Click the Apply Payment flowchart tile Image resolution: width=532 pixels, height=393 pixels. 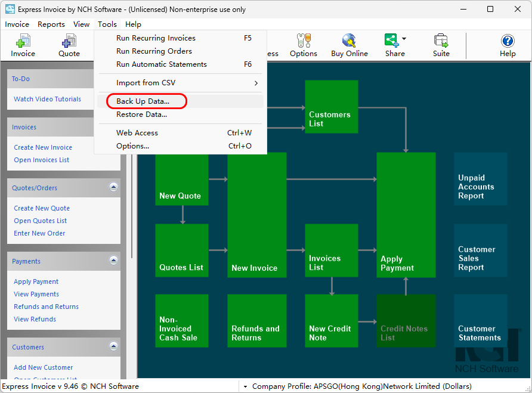[406, 215]
